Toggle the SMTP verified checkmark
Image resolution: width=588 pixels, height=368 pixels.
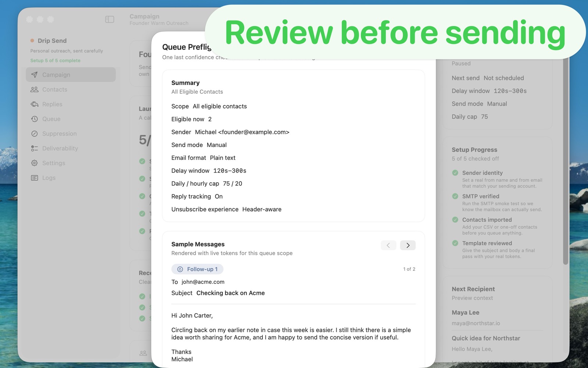(455, 197)
